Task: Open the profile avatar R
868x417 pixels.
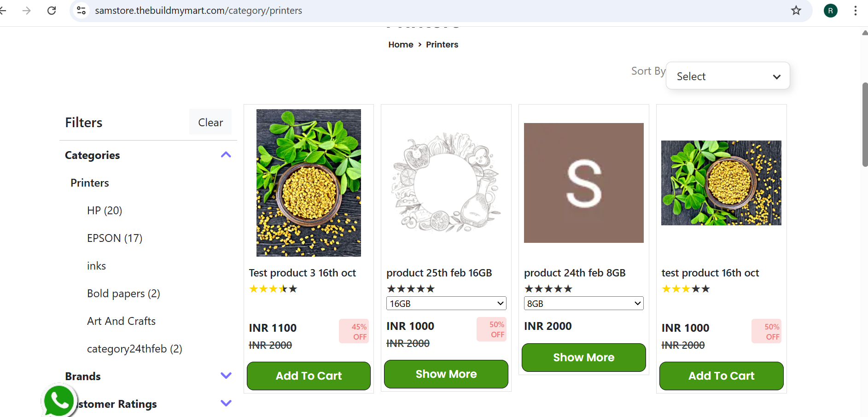Action: coord(830,11)
